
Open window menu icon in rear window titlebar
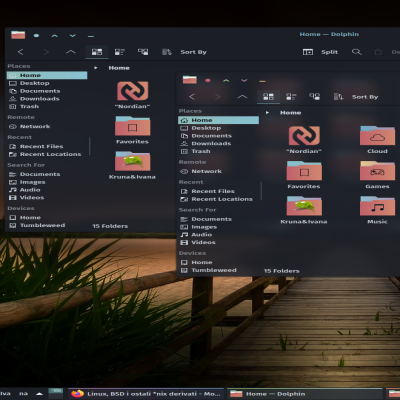point(18,35)
